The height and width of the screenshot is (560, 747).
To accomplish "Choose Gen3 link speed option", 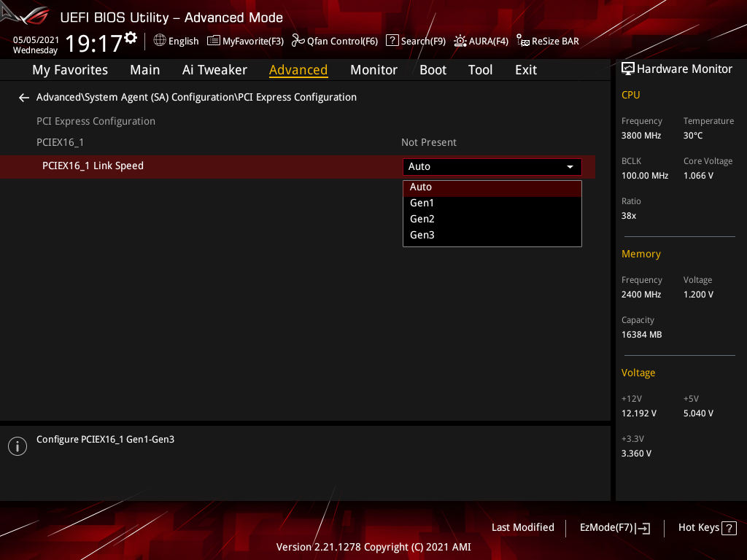I will (492, 236).
